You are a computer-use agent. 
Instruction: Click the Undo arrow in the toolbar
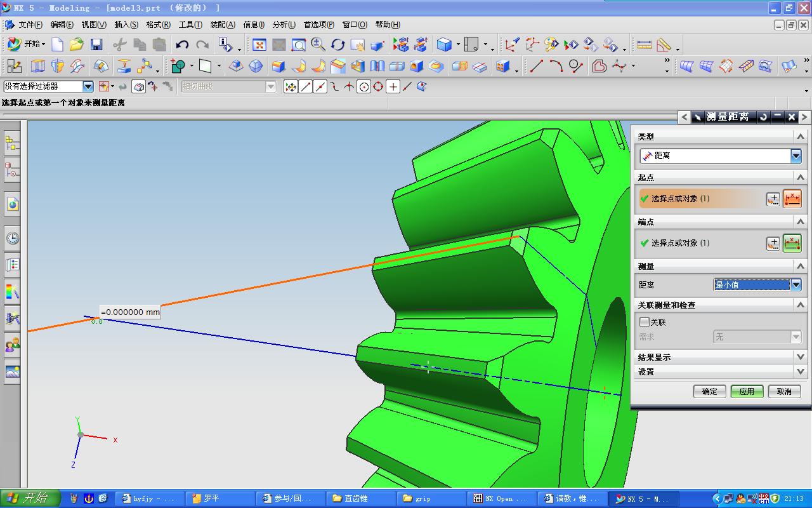click(183, 44)
